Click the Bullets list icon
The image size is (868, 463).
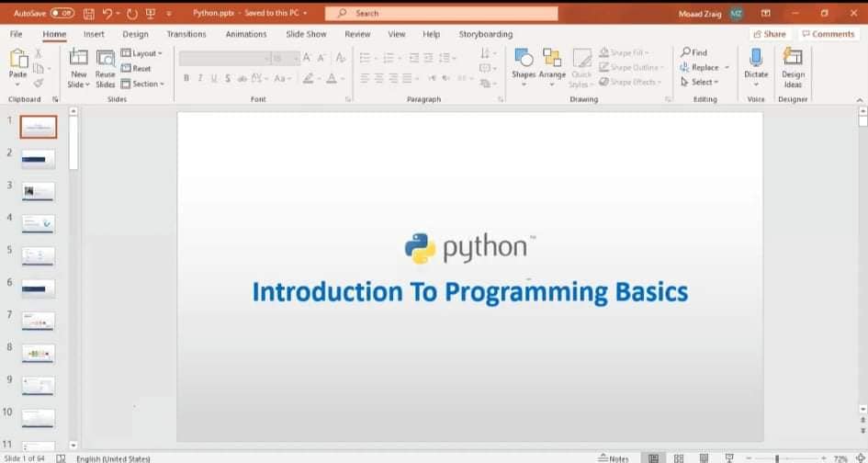[365, 58]
